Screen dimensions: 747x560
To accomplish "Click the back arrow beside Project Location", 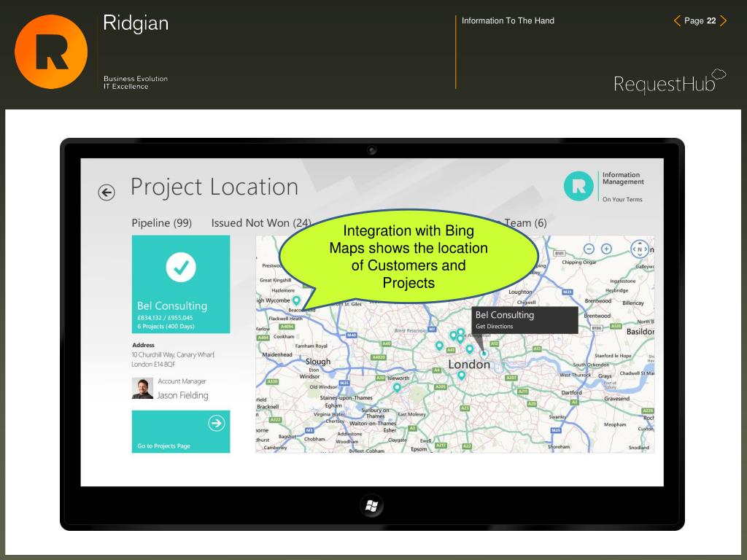I will click(107, 192).
